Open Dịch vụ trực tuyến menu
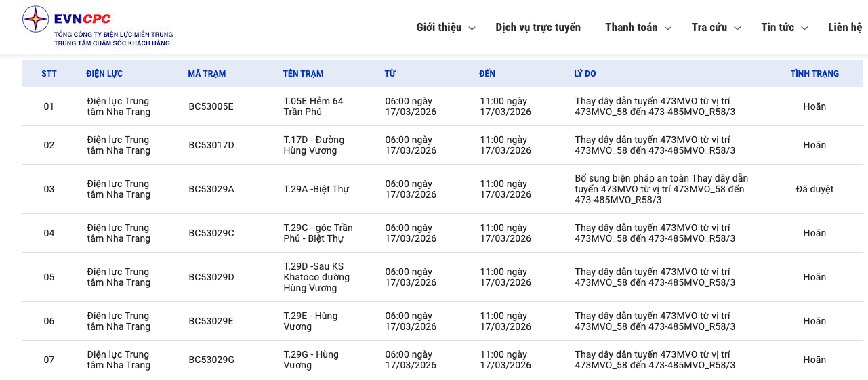Image resolution: width=868 pixels, height=380 pixels. pyautogui.click(x=538, y=28)
